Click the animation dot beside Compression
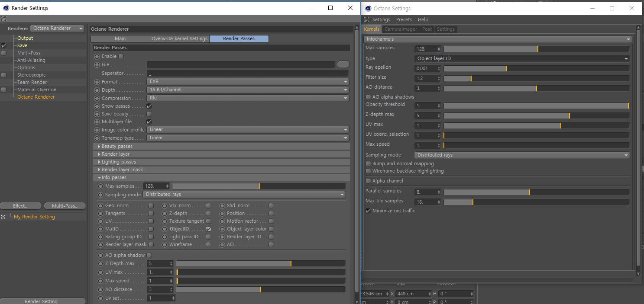Screen dimensions: 644x304 click(97, 98)
